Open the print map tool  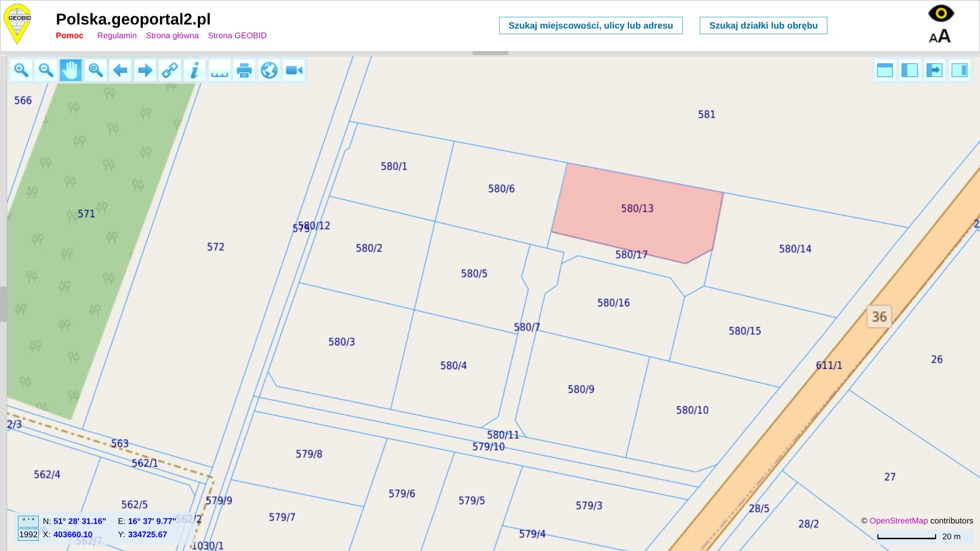pyautogui.click(x=244, y=70)
